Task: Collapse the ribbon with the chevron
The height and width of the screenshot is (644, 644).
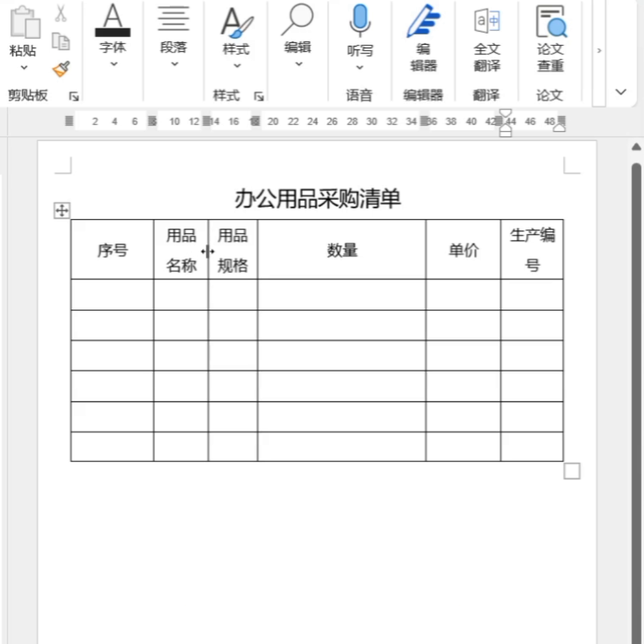Action: pyautogui.click(x=621, y=92)
